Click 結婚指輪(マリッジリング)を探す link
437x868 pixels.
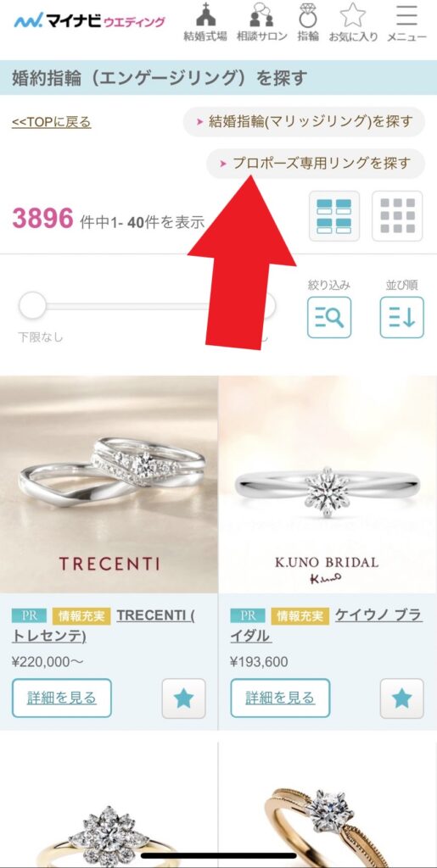(x=304, y=122)
